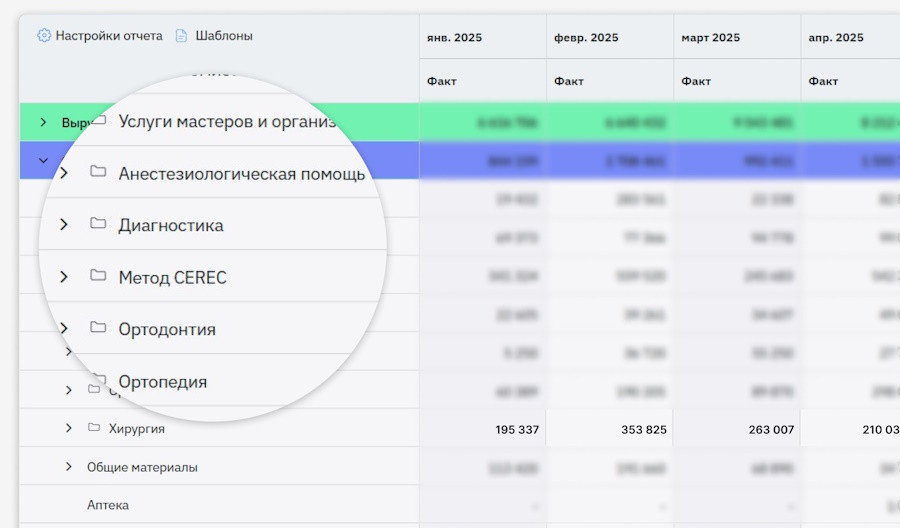Click the folder icon next to Метод CEREC
The height and width of the screenshot is (528, 900).
point(98,276)
